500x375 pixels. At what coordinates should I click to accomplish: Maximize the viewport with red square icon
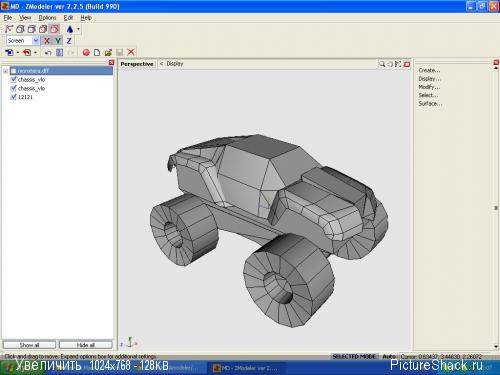407,64
